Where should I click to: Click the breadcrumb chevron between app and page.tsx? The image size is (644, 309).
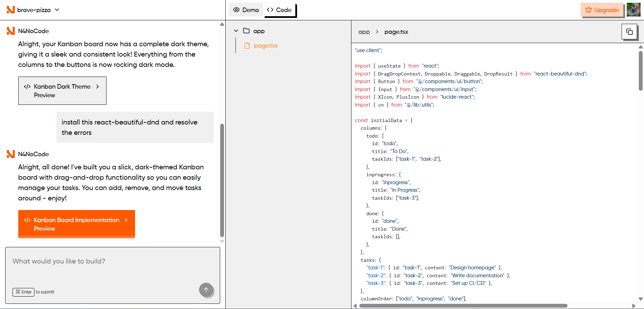pos(377,32)
